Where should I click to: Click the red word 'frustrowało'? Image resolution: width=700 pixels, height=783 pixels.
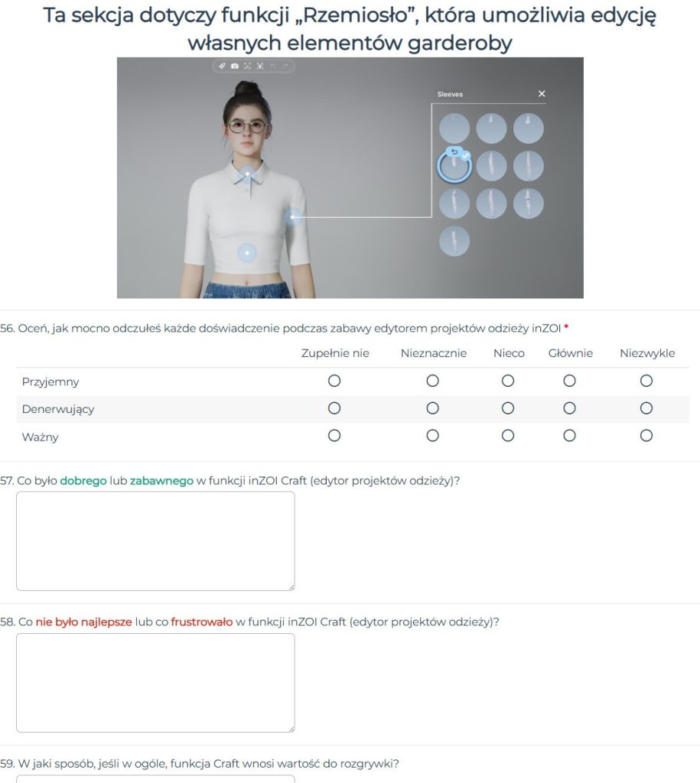click(x=202, y=622)
